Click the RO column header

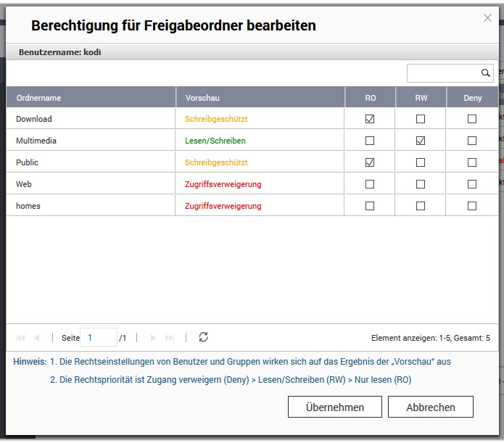[371, 98]
